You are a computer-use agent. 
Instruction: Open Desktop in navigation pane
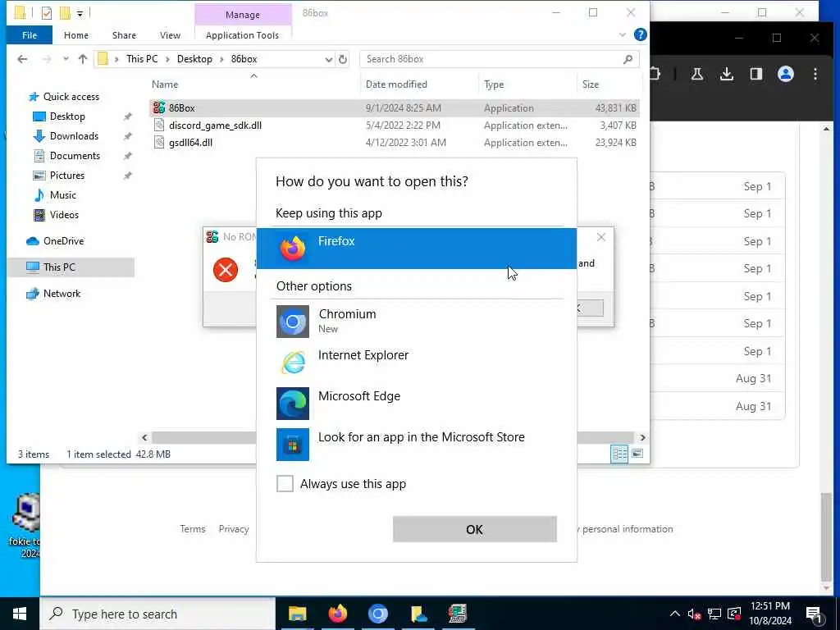coord(67,116)
